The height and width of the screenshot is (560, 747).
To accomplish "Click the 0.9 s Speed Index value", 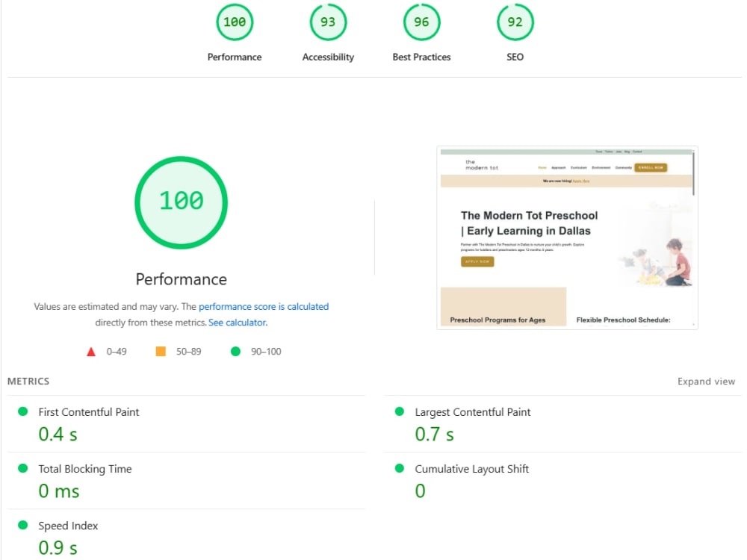I will [x=58, y=547].
